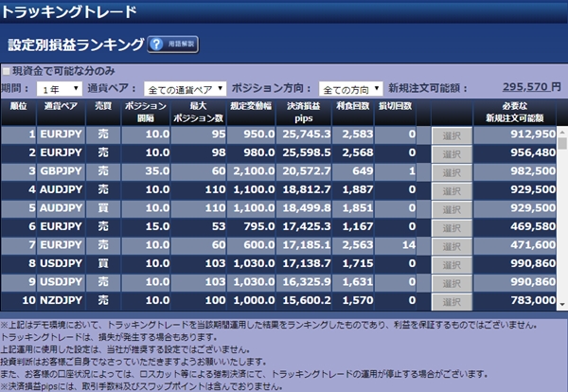568x392 pixels.
Task: Click the 956,480 required amount
Action: coord(533,152)
